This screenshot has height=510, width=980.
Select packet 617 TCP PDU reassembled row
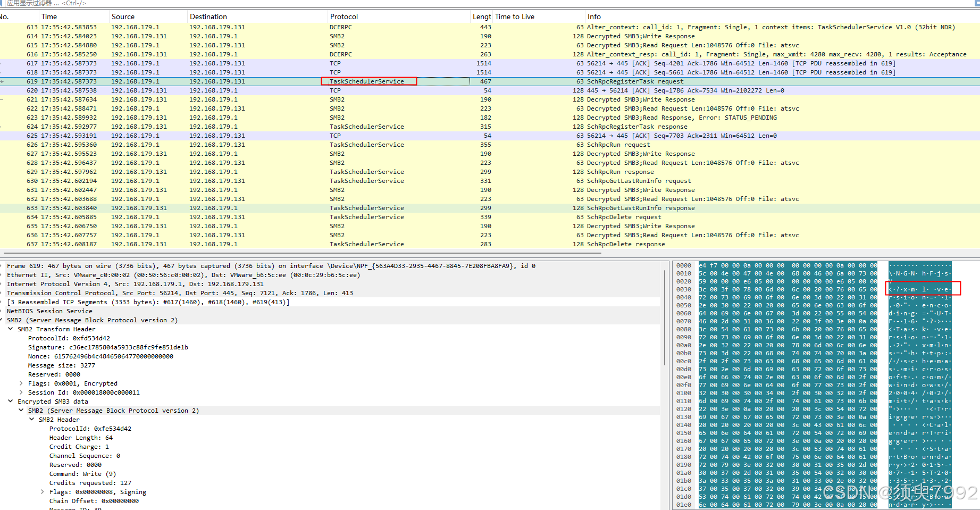(x=490, y=63)
